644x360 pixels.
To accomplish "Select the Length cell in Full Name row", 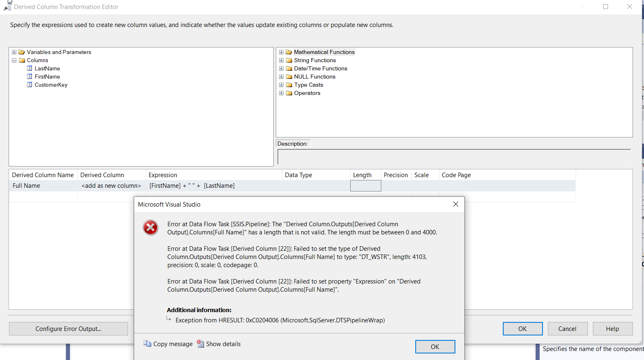I will [x=365, y=186].
